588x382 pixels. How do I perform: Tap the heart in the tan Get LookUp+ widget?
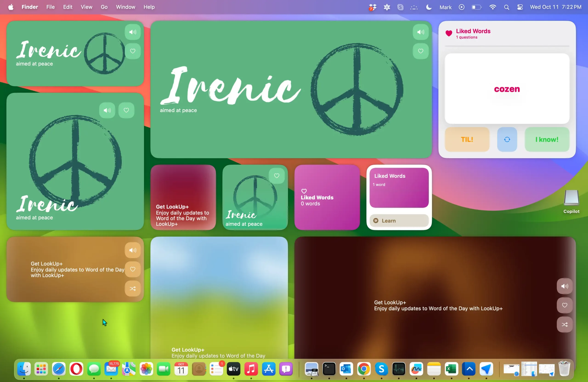point(133,270)
